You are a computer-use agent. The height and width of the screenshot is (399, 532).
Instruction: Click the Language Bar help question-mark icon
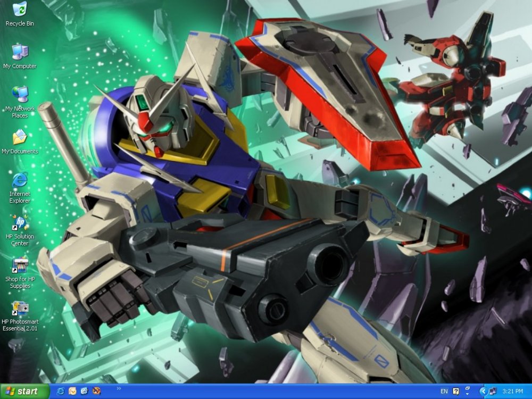pyautogui.click(x=456, y=392)
